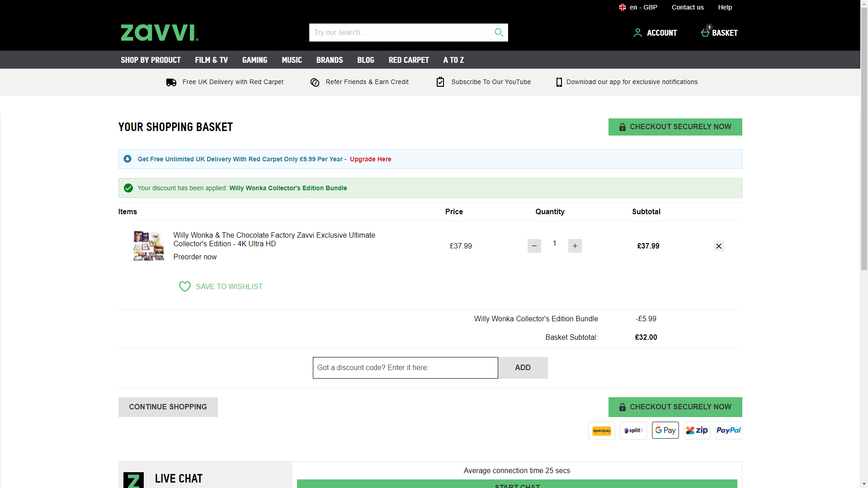The height and width of the screenshot is (488, 868).
Task: Click the page vertical scrollbar
Action: point(864,138)
